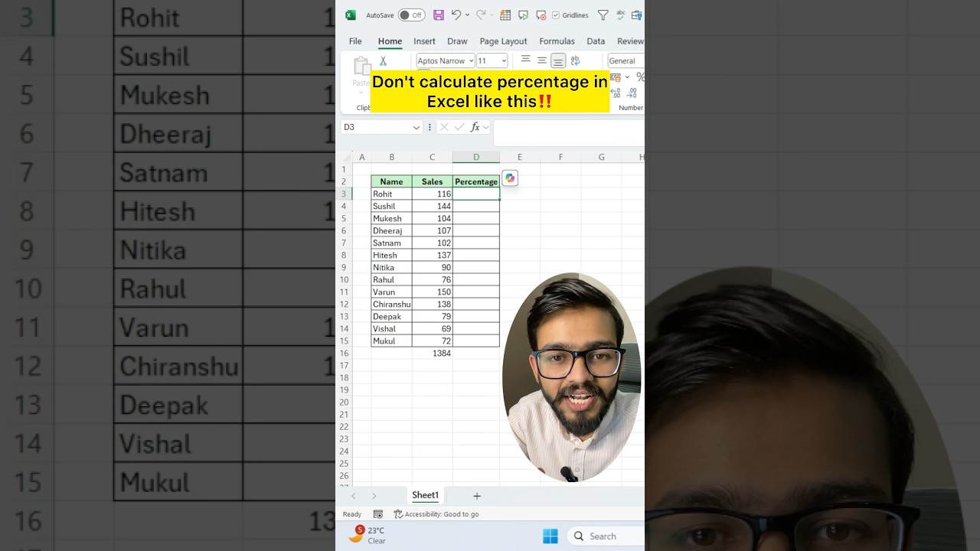Expand the formula bar options chevron

pyautogui.click(x=486, y=128)
